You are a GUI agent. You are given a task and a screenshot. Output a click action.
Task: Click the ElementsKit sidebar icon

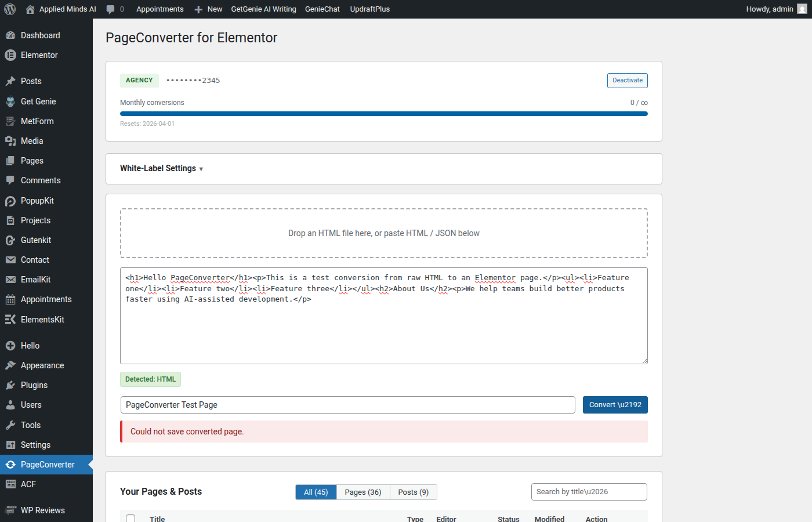pyautogui.click(x=10, y=320)
